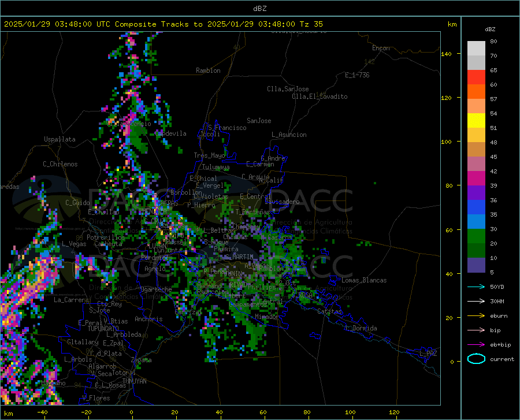Click the S_Francisco map label
The width and height of the screenshot is (520, 420).
227,128
